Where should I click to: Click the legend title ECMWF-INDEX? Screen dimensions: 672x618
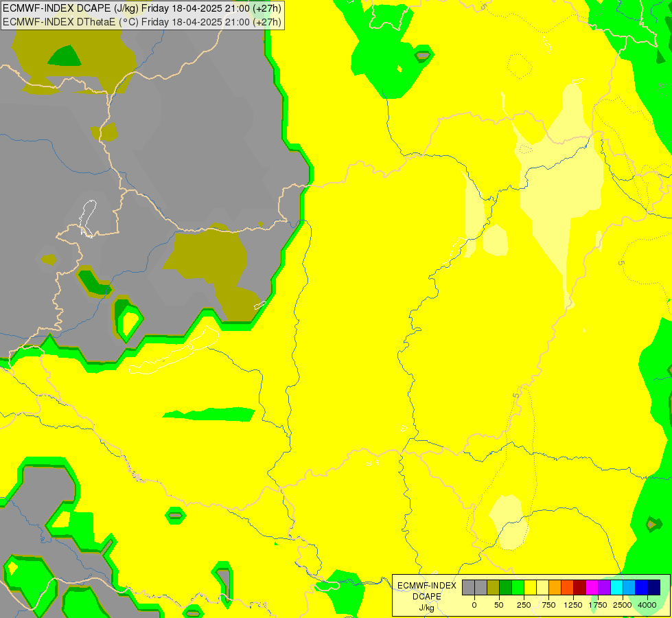427,586
